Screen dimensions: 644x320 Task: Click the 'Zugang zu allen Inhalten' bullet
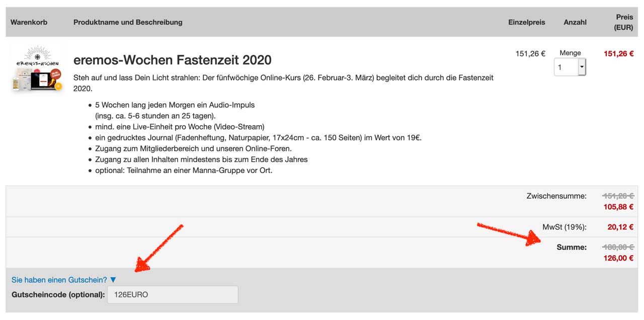coord(201,159)
